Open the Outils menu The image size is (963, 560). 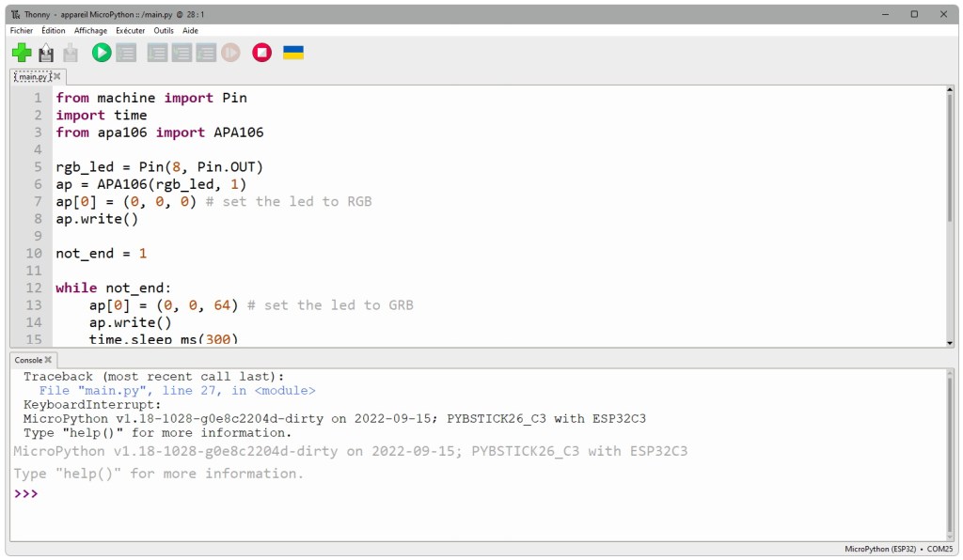point(164,30)
